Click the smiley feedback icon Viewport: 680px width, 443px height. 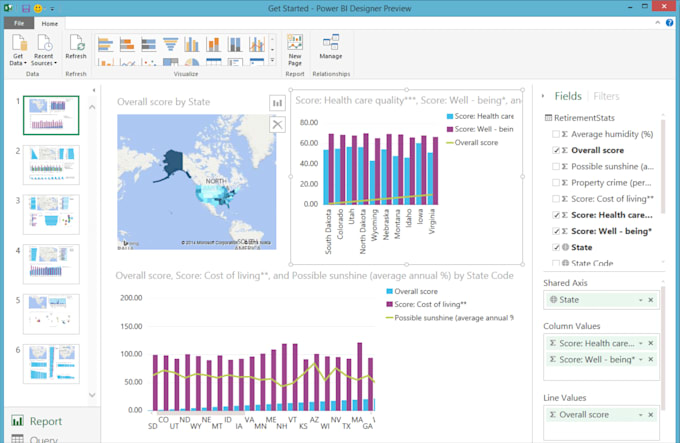pyautogui.click(x=38, y=8)
